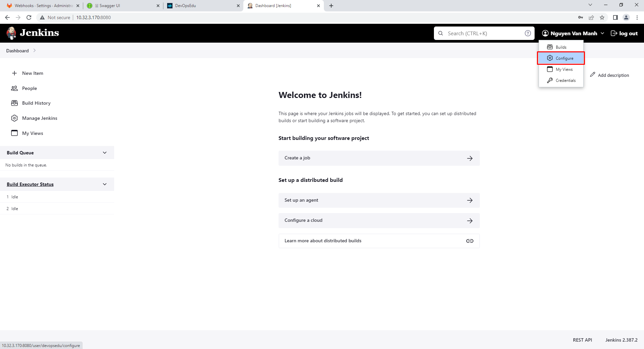This screenshot has width=644, height=349.
Task: Click the Credentials key icon in user menu
Action: coord(550,80)
